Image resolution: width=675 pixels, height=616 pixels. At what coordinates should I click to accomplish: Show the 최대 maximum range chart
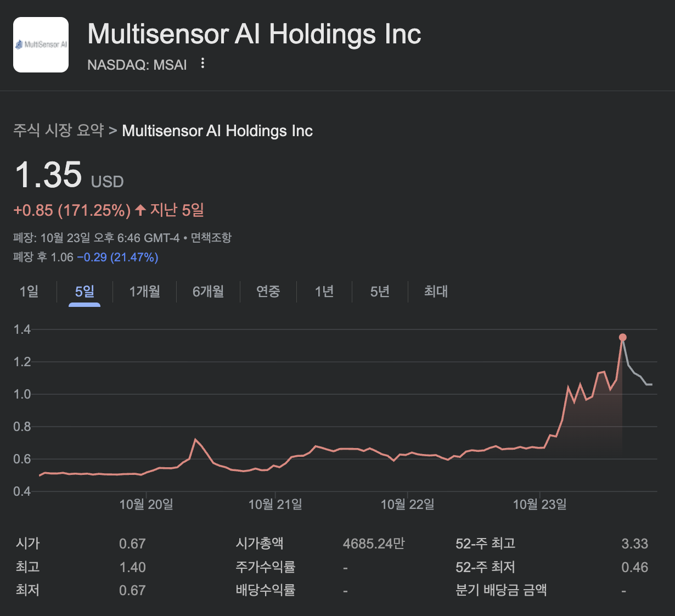click(x=436, y=292)
